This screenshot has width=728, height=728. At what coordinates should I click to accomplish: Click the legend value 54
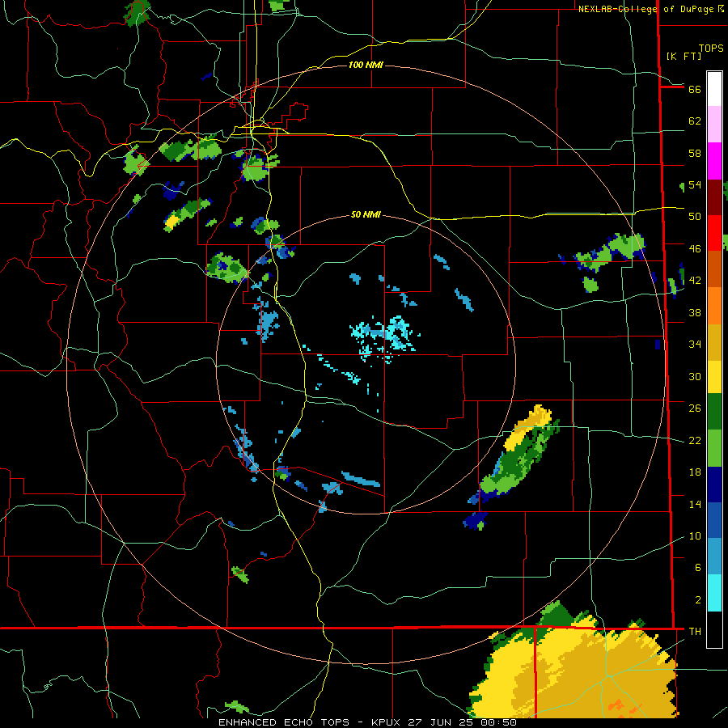(x=695, y=184)
